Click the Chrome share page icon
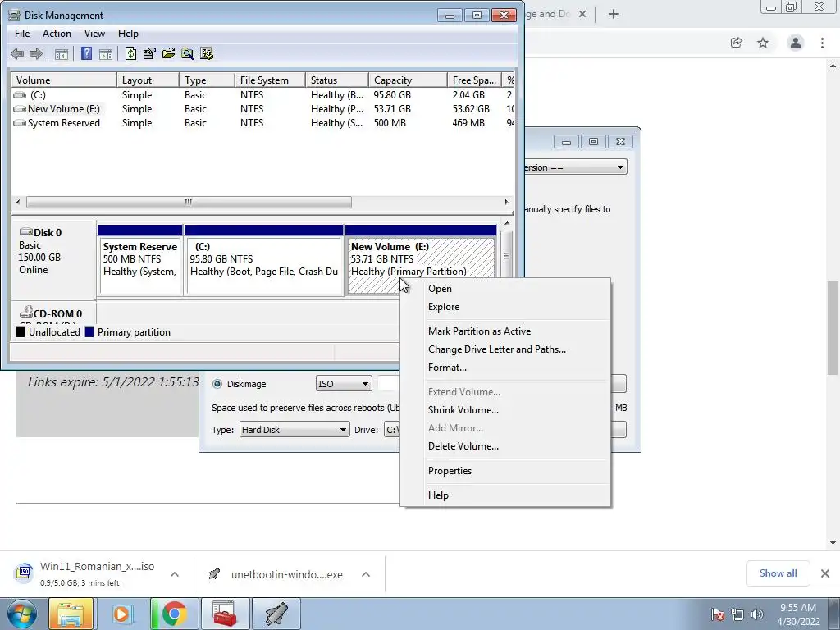 pos(736,43)
